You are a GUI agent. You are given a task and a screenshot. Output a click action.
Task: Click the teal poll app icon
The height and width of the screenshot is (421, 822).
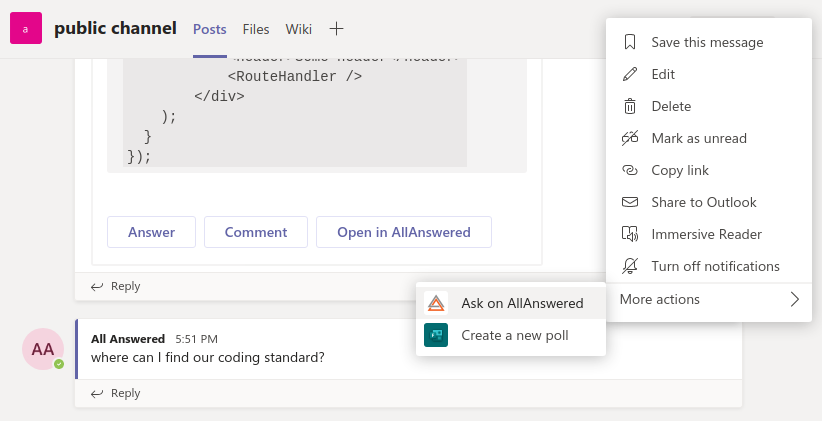point(436,335)
